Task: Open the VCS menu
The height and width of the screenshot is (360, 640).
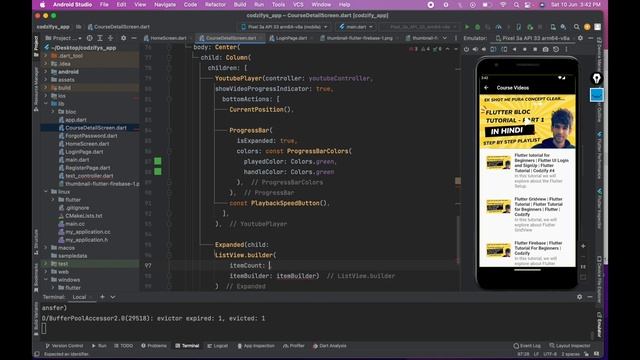Action: pos(298,4)
